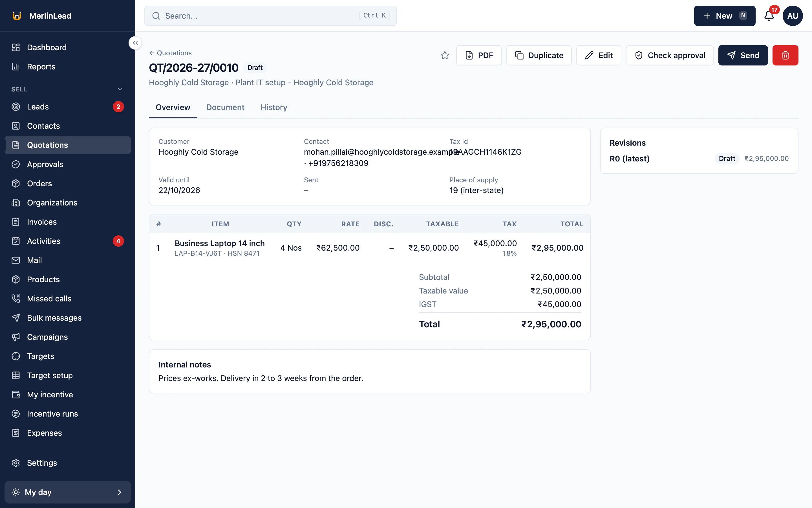Go back via Quotations breadcrumb link

171,53
